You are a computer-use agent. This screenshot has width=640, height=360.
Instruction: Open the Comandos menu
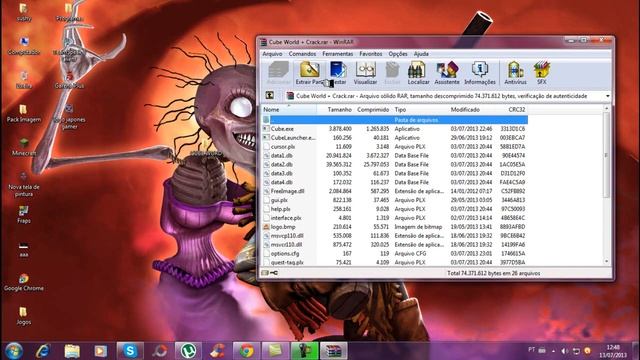point(302,53)
